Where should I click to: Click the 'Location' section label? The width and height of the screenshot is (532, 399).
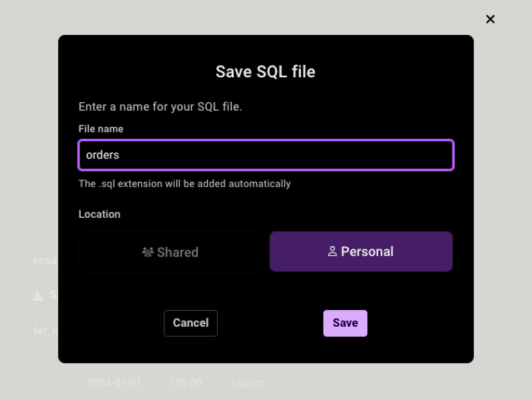[x=99, y=214]
